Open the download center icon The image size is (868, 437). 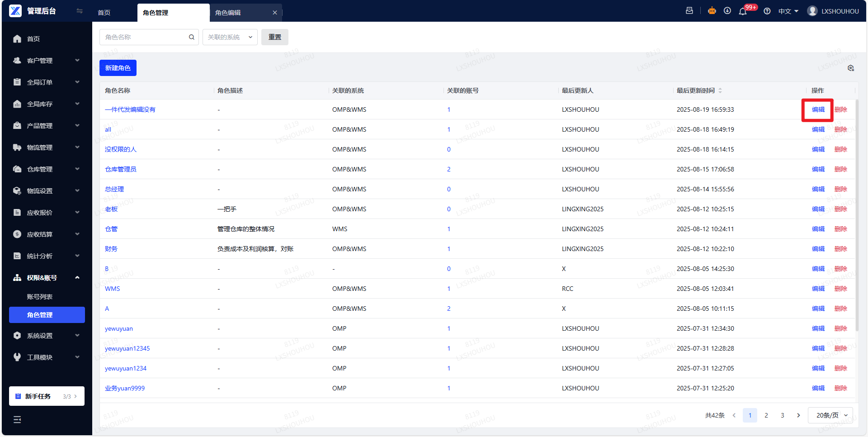coord(727,11)
